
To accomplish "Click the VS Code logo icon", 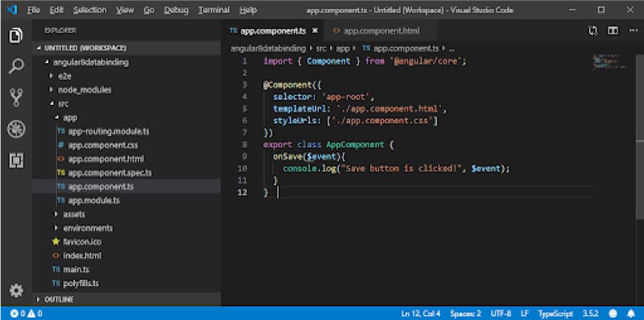I will coord(12,10).
